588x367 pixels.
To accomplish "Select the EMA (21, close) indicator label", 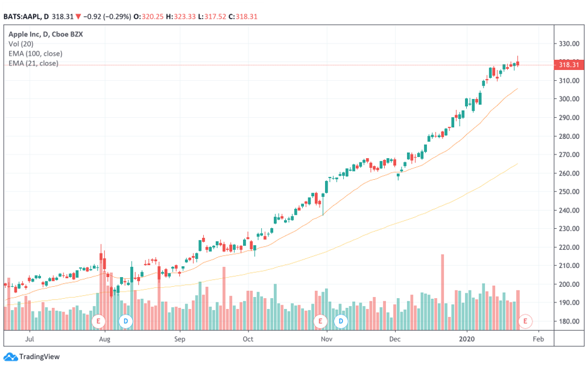I will (x=33, y=63).
